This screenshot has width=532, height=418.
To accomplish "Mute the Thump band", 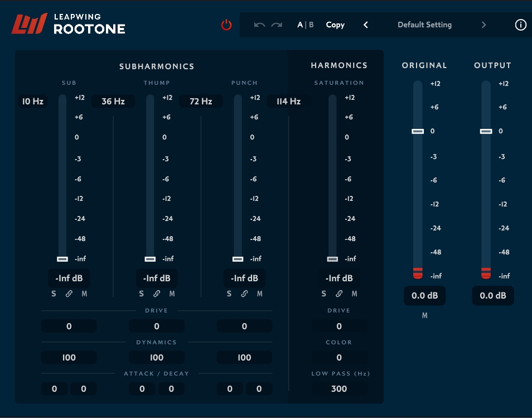I will click(172, 294).
